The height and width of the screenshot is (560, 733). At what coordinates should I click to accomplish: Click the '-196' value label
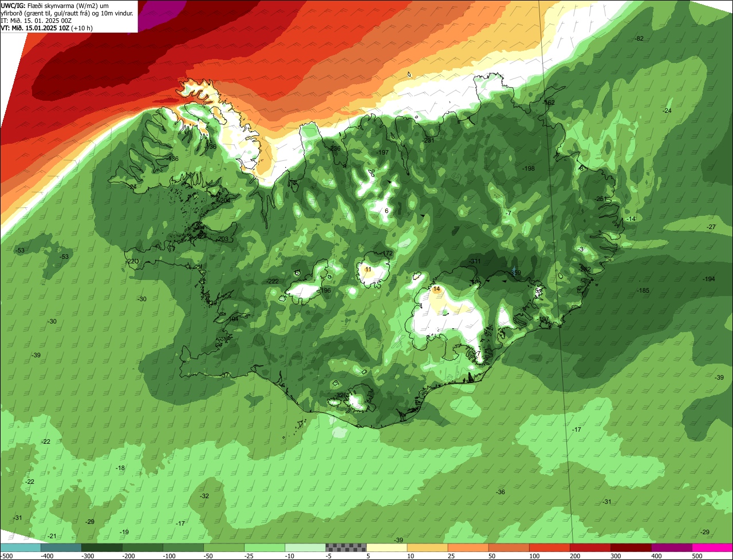tap(325, 291)
